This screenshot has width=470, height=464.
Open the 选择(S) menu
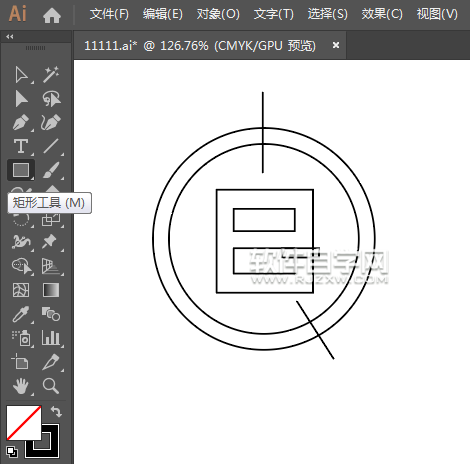coord(327,14)
